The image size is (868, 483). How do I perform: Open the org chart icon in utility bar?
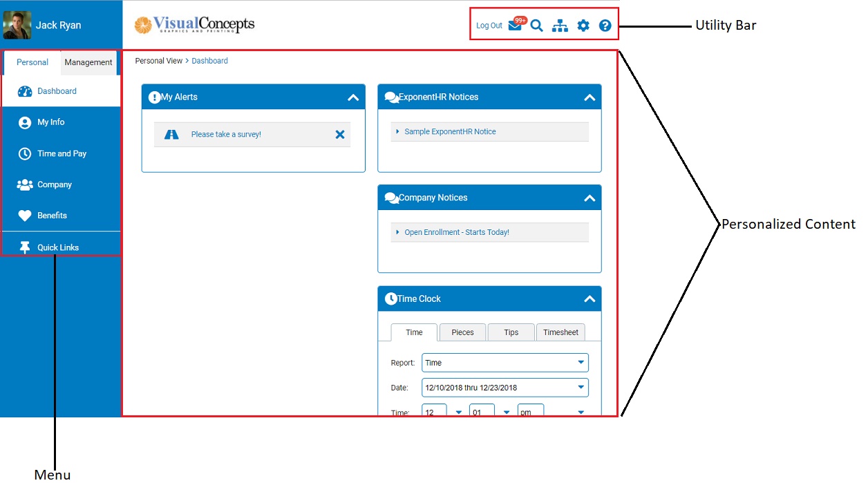point(560,25)
